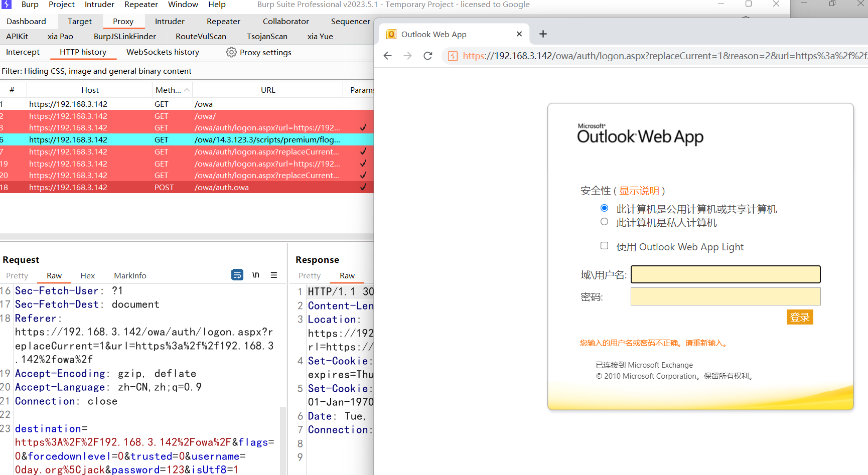Switch Request view to Pretty
868x475 pixels.
click(x=17, y=276)
